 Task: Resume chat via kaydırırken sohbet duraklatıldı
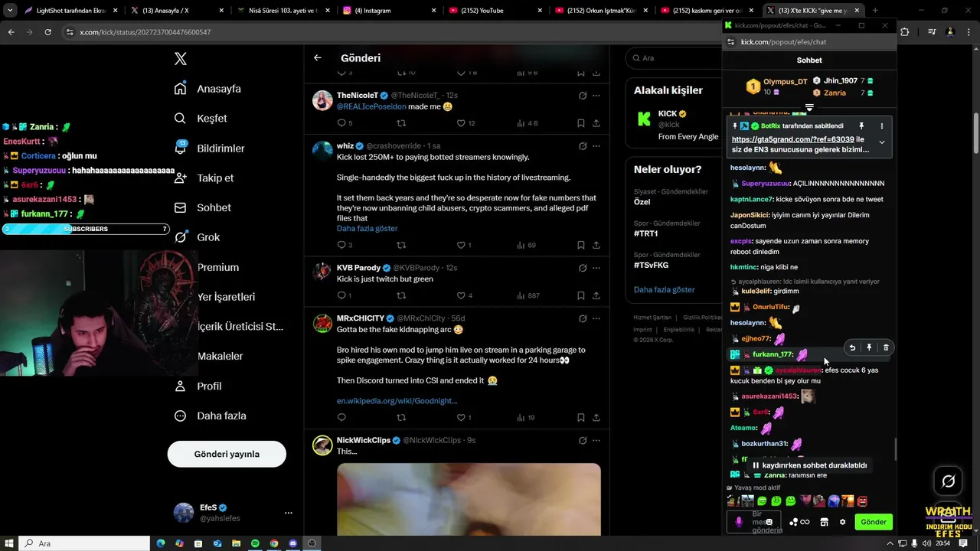pos(810,465)
